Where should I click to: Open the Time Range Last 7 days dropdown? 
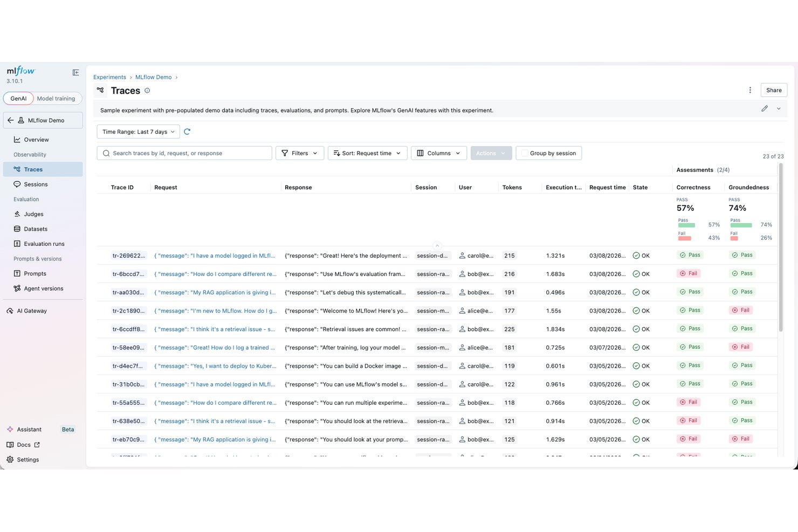(139, 132)
